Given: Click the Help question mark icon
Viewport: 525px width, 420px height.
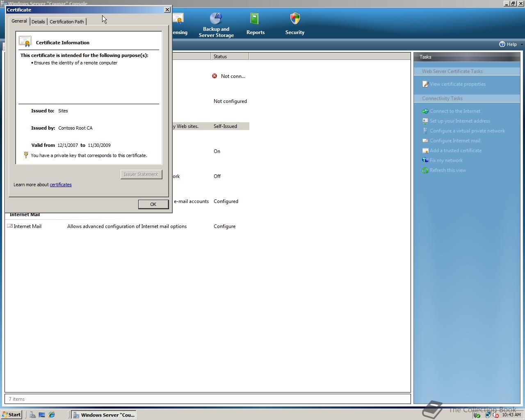Looking at the screenshot, I should click(x=502, y=44).
